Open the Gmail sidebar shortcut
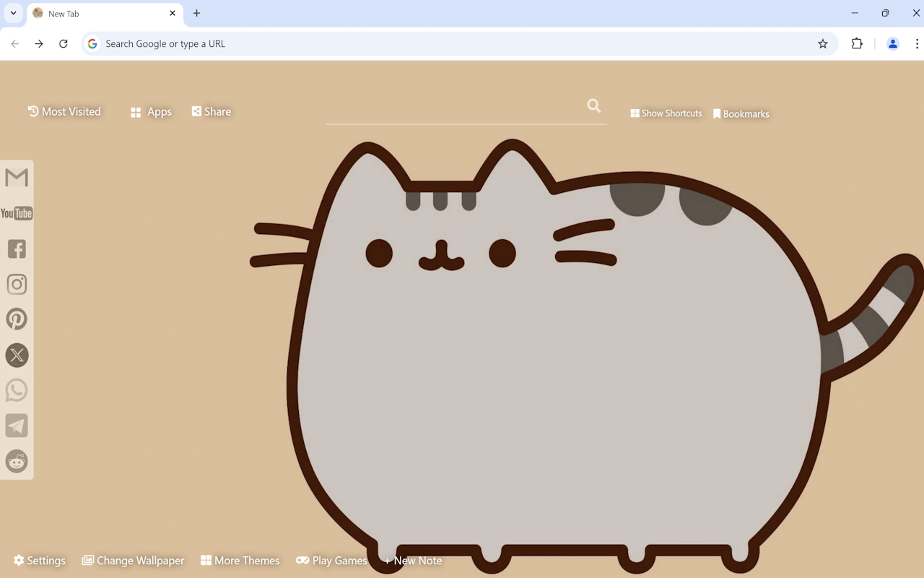 (x=17, y=178)
